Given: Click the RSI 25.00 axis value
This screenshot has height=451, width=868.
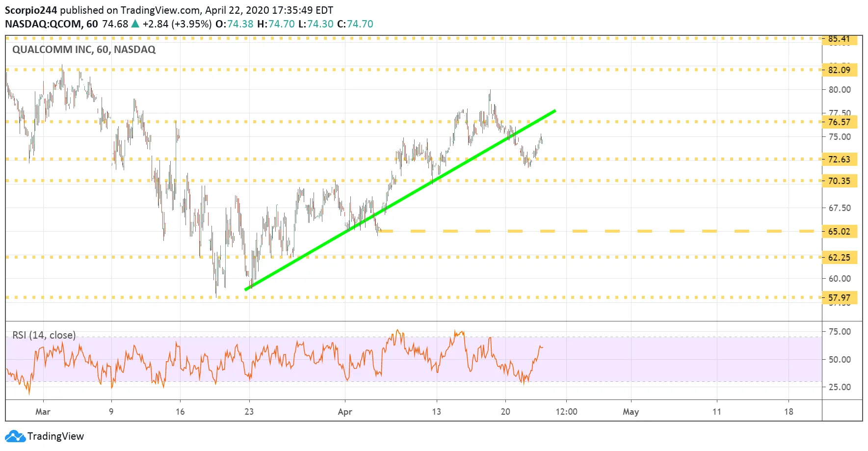Looking at the screenshot, I should tap(840, 387).
